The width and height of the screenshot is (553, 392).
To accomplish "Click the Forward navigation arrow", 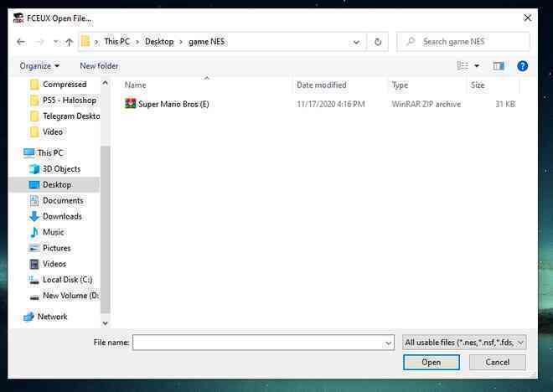I will (x=40, y=43).
